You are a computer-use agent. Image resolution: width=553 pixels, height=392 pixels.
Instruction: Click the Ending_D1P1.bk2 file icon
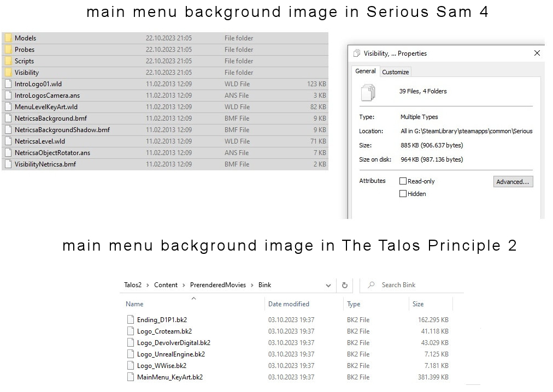(131, 319)
